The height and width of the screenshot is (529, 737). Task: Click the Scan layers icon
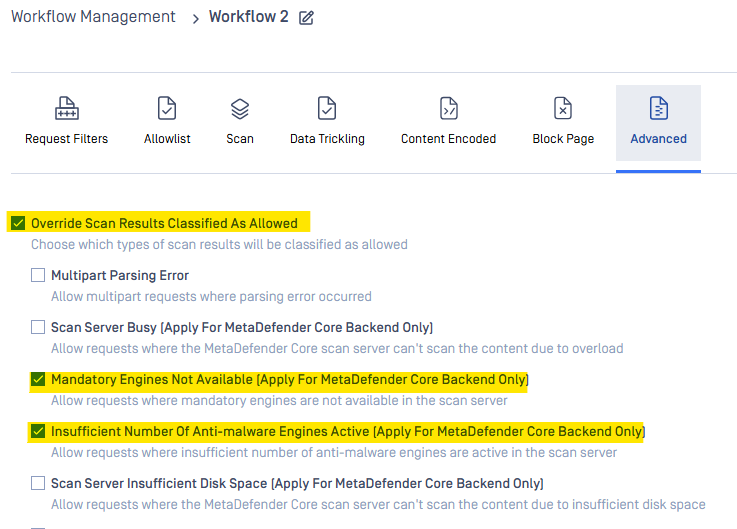[240, 109]
